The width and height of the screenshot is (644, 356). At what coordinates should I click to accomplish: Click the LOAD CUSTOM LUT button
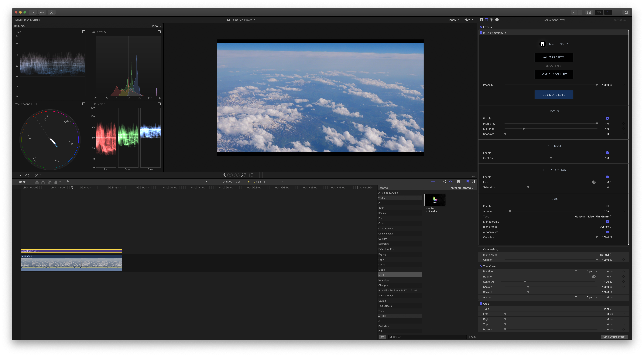(553, 74)
